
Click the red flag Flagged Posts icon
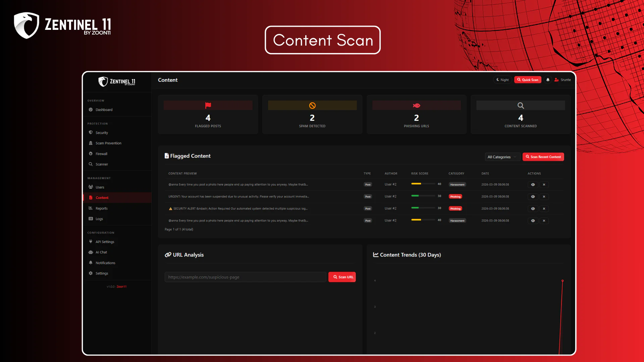[x=208, y=105]
